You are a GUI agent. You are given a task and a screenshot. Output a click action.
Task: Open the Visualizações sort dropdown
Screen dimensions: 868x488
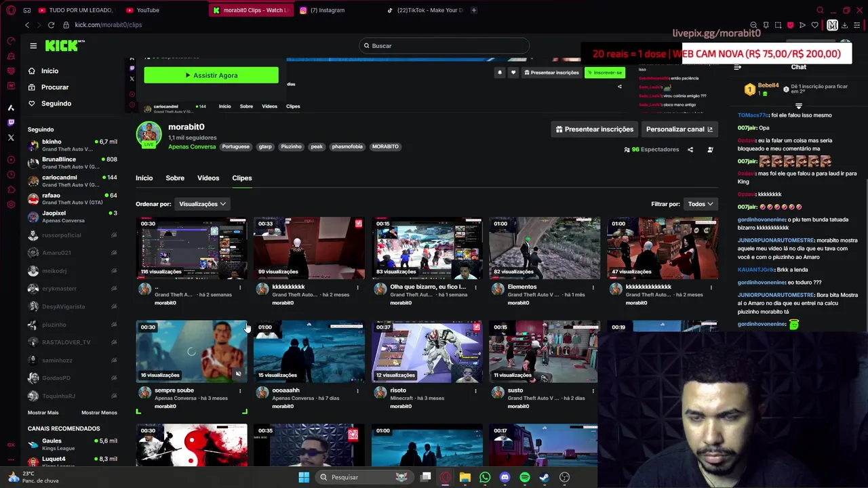click(x=202, y=204)
